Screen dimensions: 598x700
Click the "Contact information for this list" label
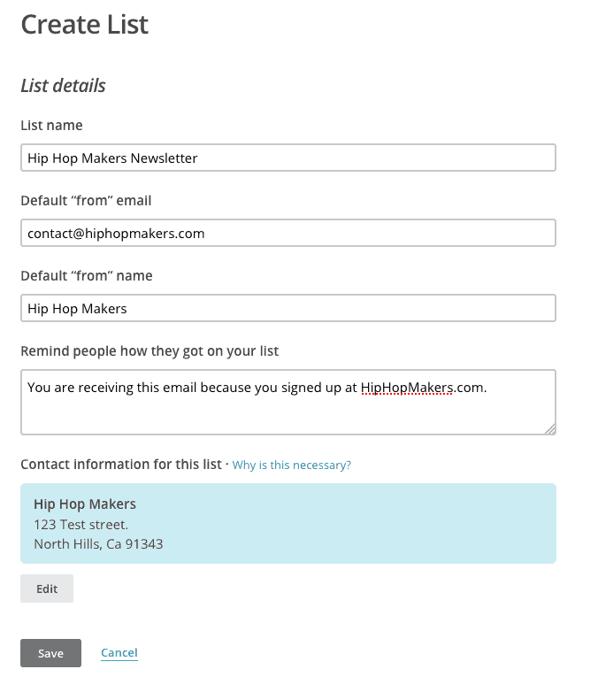(122, 465)
